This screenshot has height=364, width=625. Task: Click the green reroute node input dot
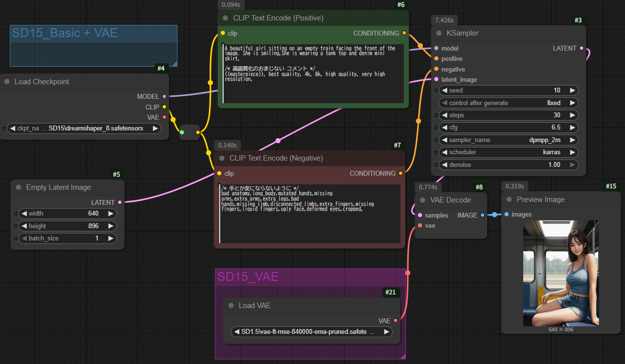[x=182, y=132]
